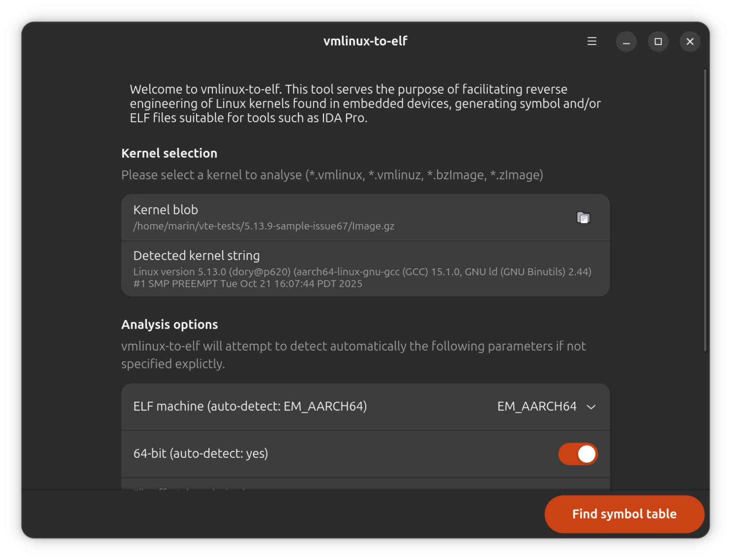Click the 64-bit (auto-detect: yes) label
732x560 pixels.
click(201, 454)
